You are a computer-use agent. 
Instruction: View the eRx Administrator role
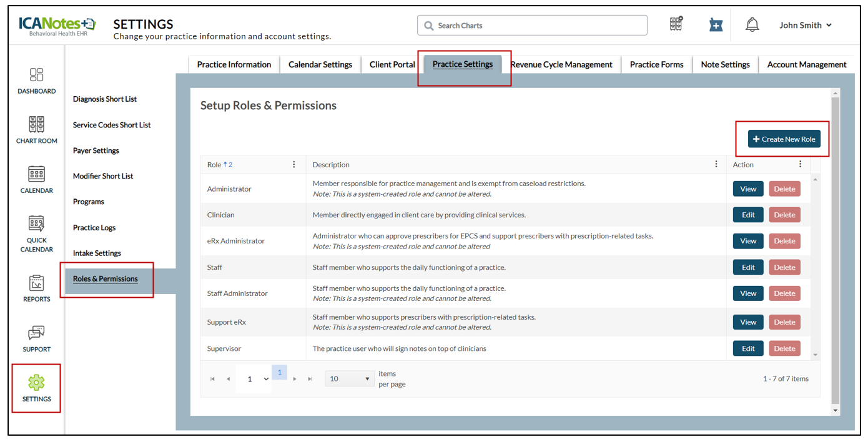click(747, 241)
